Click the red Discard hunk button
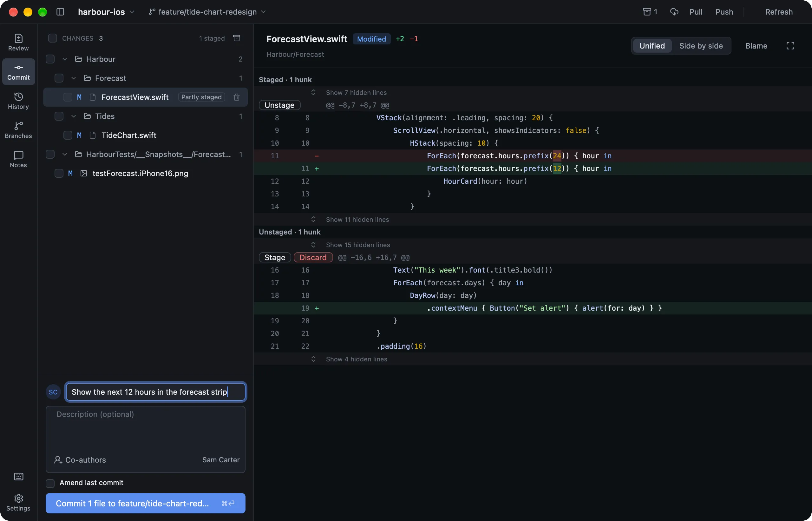This screenshot has height=521, width=812. [313, 257]
